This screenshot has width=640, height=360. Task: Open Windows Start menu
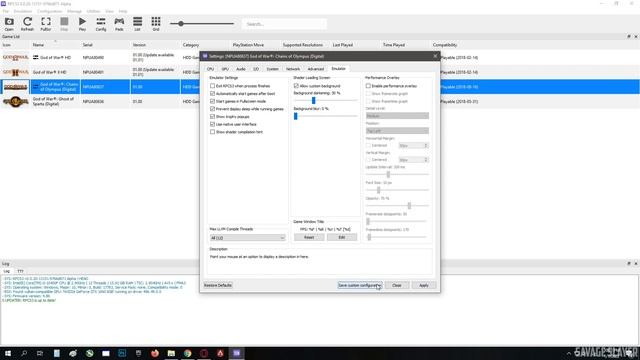pos(7,353)
